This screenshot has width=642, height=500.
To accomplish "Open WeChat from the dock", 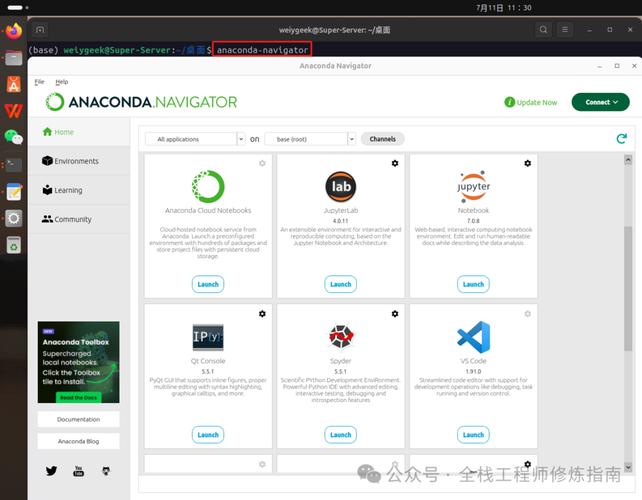I will (x=14, y=137).
